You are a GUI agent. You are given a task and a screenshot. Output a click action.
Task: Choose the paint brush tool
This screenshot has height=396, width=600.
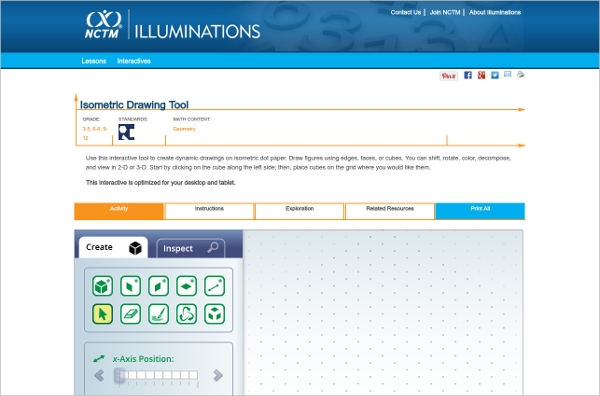[158, 314]
